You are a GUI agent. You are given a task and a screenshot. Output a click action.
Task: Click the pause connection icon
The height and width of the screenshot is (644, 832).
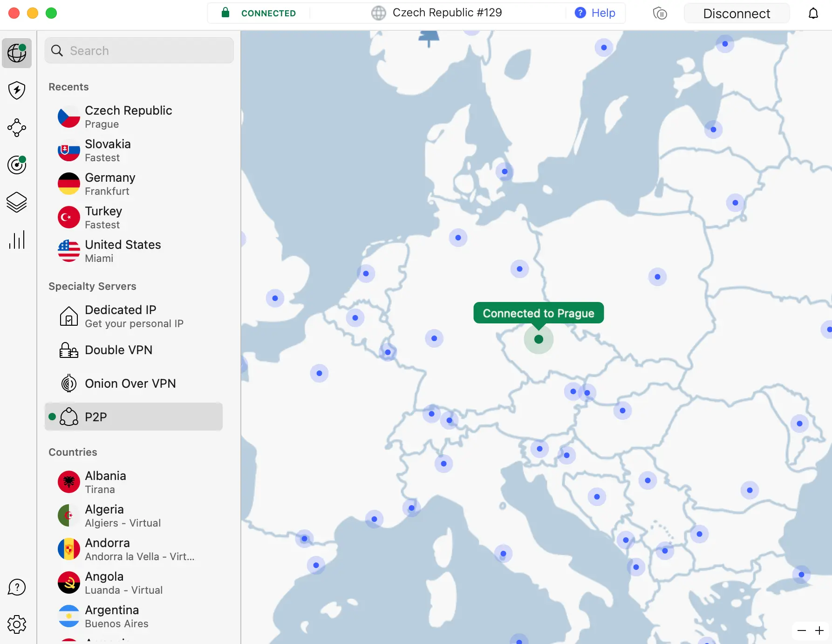660,14
